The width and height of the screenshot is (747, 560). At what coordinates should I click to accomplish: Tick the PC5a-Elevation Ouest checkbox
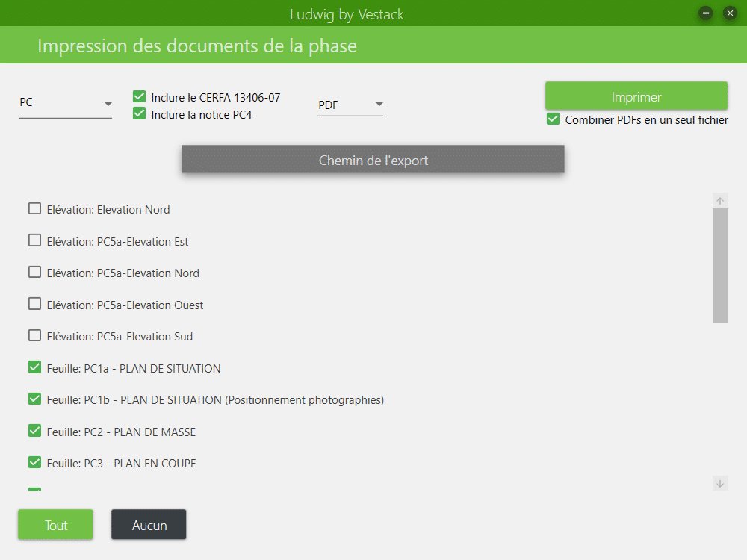(x=34, y=304)
